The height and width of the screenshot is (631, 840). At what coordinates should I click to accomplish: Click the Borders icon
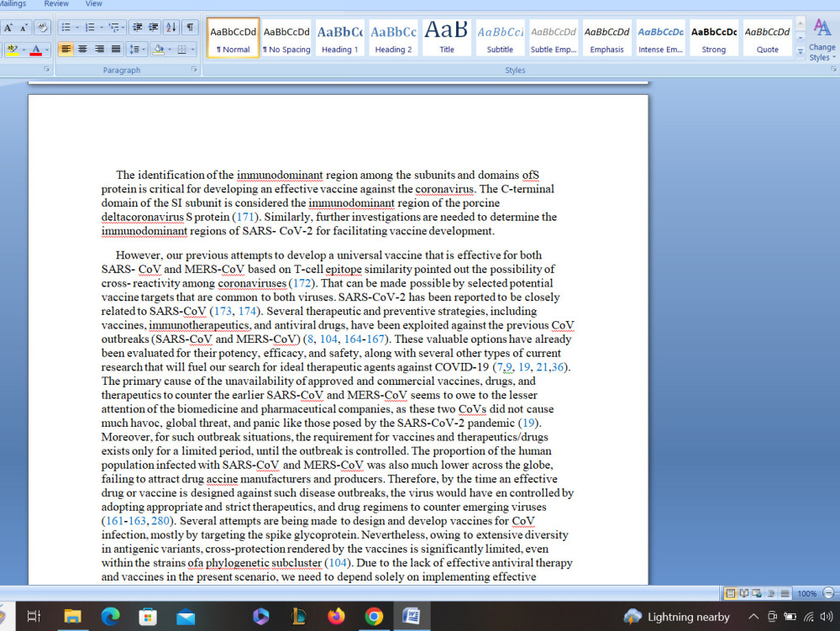tap(181, 50)
